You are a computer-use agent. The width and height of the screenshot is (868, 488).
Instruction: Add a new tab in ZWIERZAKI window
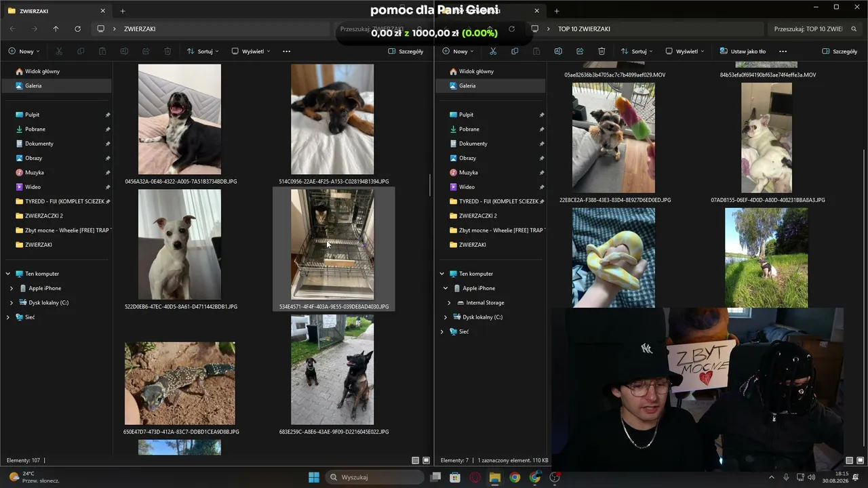(123, 11)
